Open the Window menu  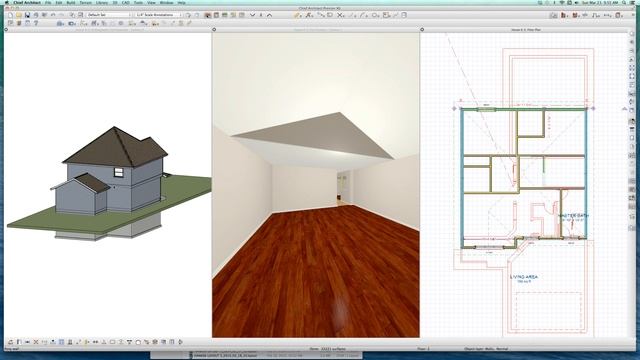[x=166, y=3]
